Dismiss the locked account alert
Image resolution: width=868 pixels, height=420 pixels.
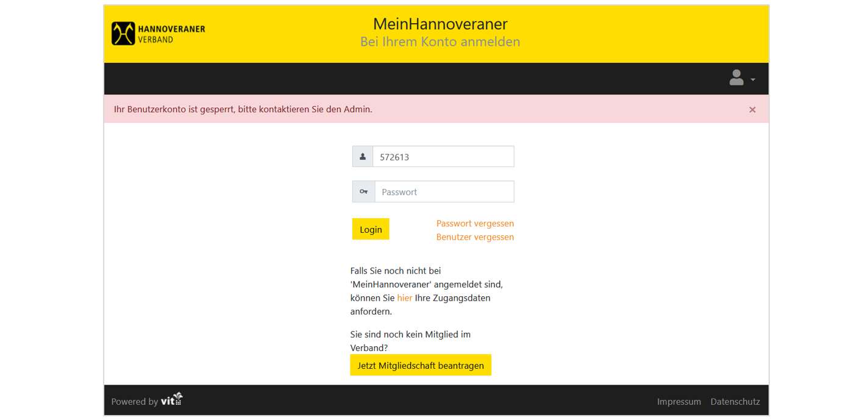pos(752,110)
